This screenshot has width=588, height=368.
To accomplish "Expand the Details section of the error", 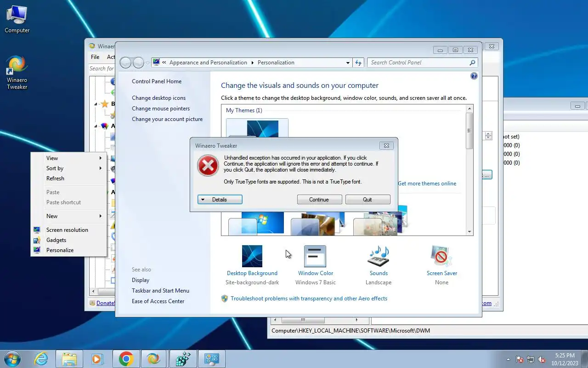I will pos(220,200).
